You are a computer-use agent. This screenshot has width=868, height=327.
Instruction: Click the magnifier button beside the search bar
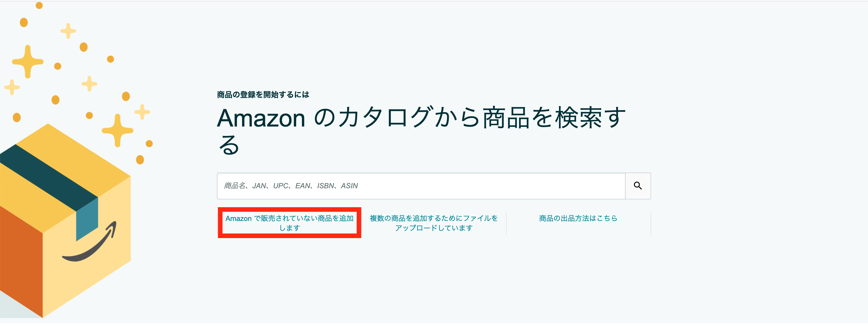click(638, 186)
